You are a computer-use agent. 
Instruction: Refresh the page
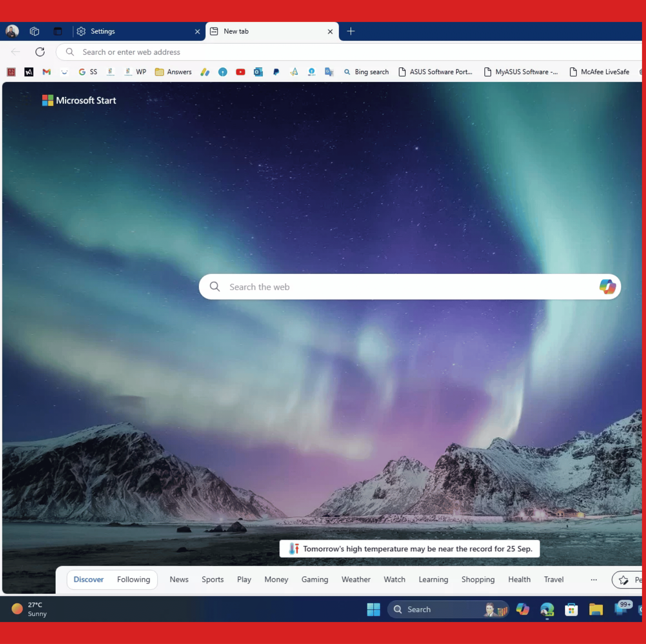pos(40,52)
